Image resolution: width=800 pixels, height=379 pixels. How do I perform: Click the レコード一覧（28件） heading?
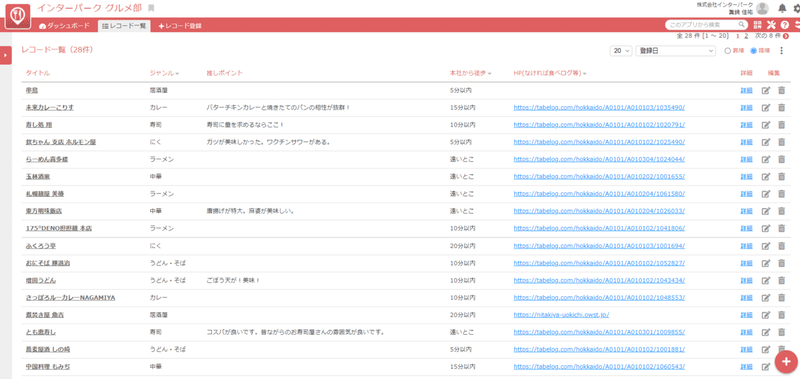click(57, 49)
